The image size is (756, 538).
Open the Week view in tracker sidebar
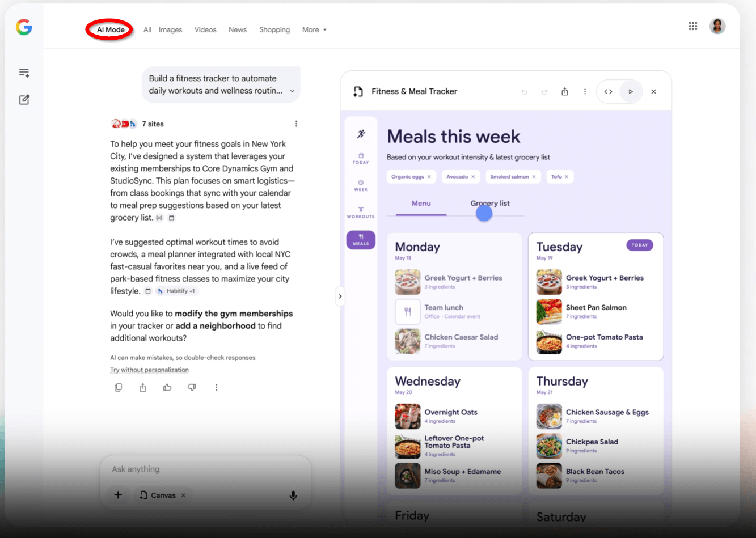click(361, 185)
